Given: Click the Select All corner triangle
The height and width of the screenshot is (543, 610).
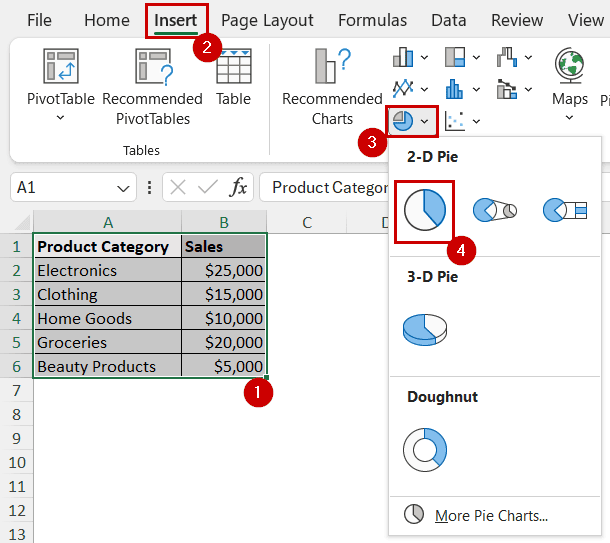Looking at the screenshot, I should [x=23, y=222].
